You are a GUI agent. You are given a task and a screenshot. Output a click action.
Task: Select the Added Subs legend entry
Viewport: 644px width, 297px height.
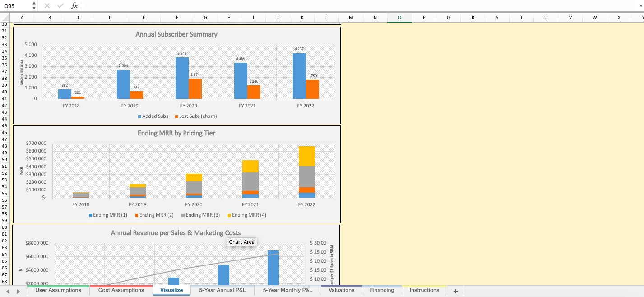point(153,116)
